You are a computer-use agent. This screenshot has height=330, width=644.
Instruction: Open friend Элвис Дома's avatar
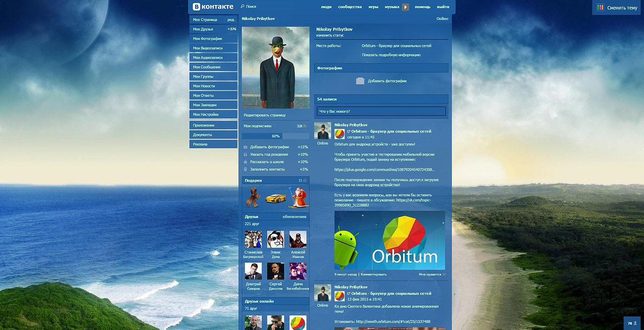click(275, 239)
